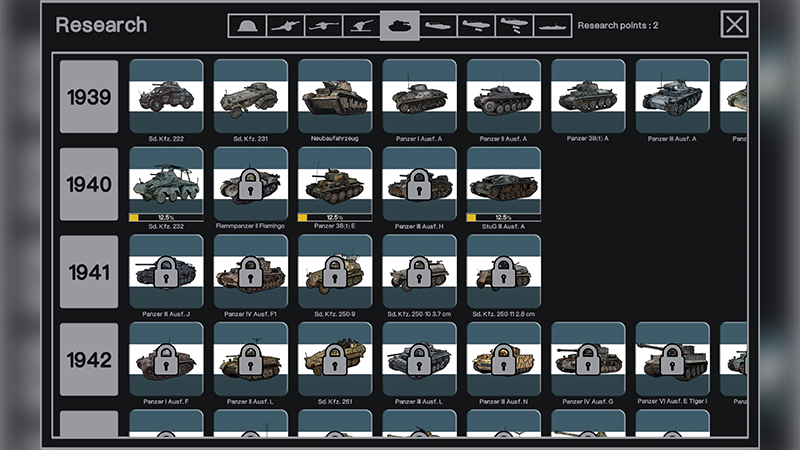
Task: Select the tank research tab
Action: click(400, 26)
